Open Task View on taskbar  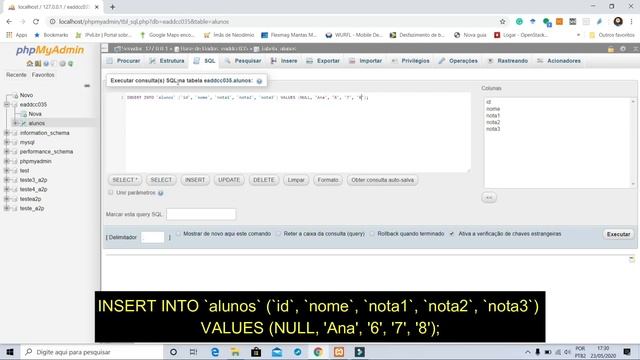[193, 352]
